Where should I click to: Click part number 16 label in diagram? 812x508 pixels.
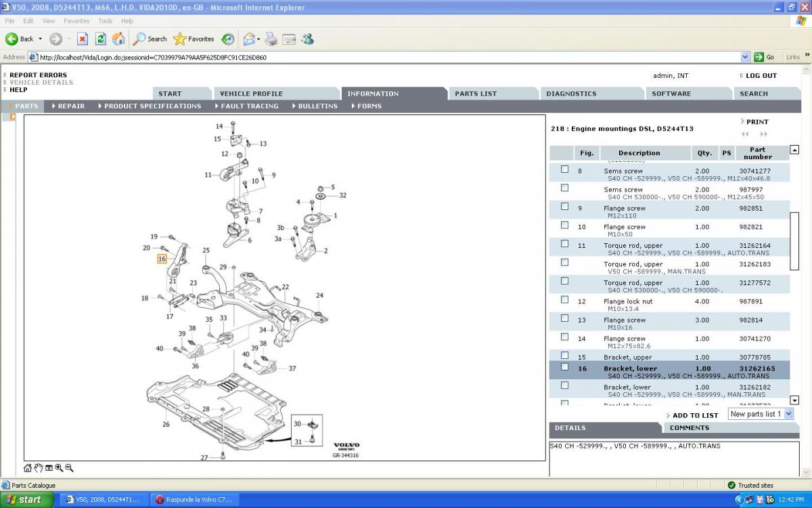(162, 259)
